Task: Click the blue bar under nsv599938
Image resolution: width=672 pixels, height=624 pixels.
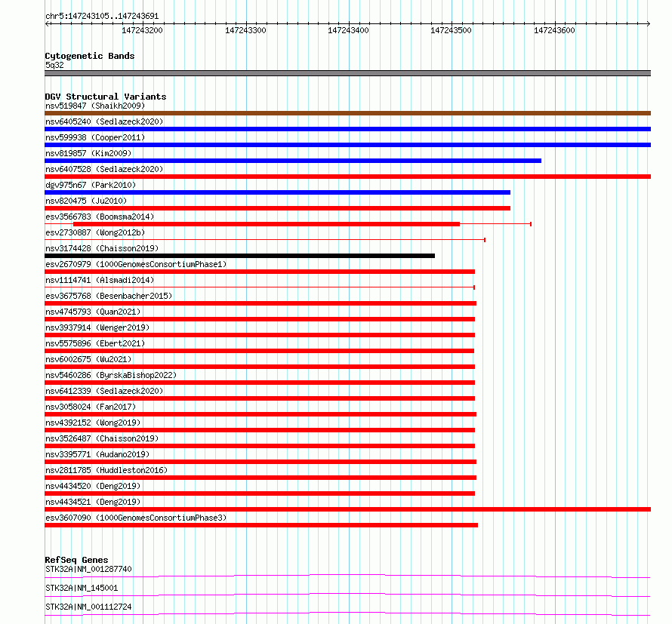Action: pos(347,145)
